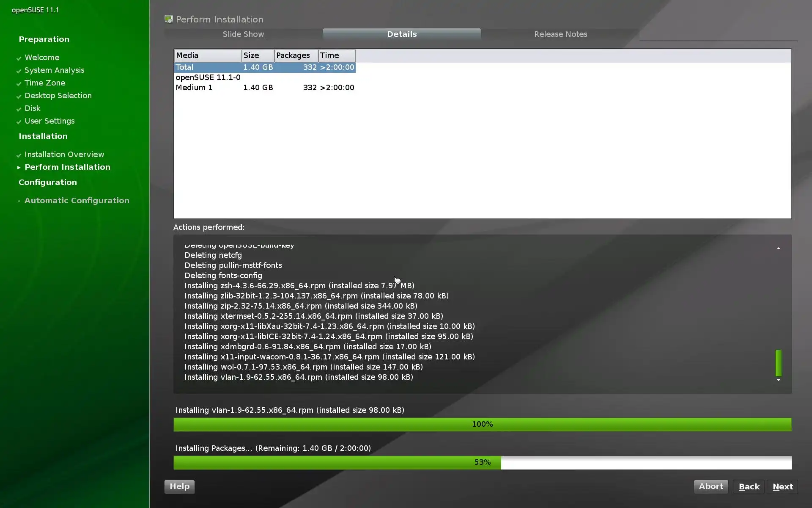Click the checkmark beside Desktop Selection
The height and width of the screenshot is (508, 812).
point(19,97)
